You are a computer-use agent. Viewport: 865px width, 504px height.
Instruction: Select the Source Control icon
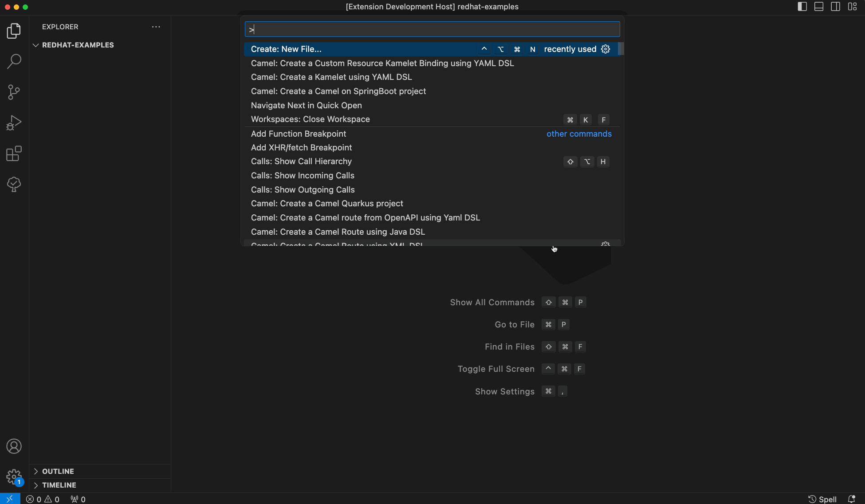tap(14, 92)
